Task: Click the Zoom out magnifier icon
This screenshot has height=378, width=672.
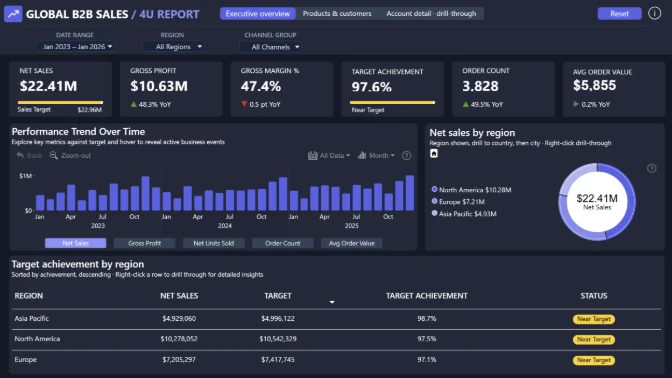Action: click(54, 155)
